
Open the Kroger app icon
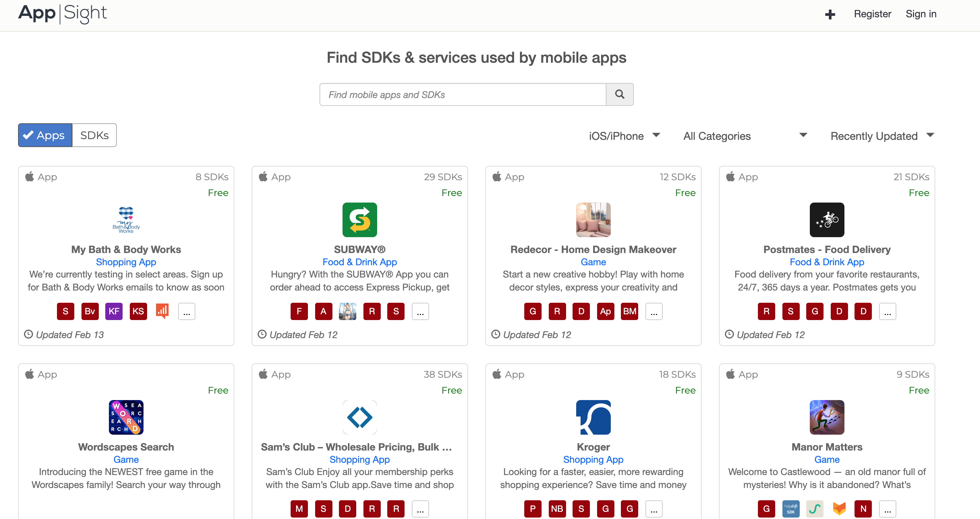click(593, 417)
